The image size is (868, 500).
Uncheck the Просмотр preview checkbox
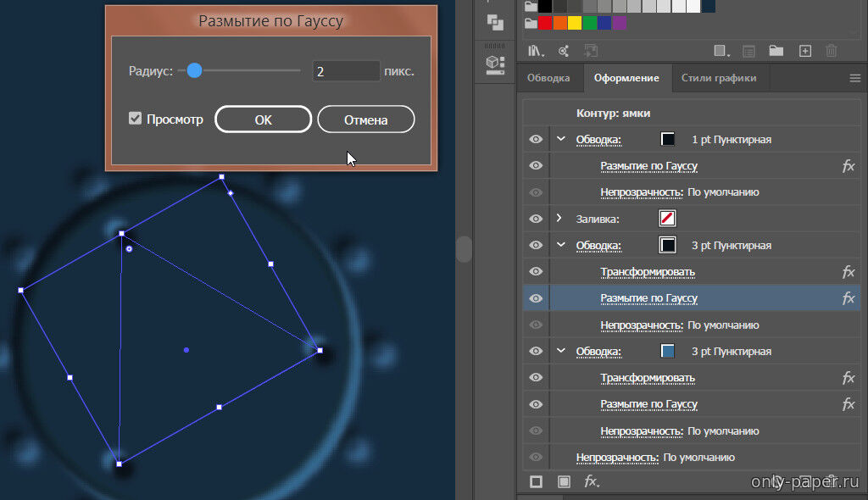pyautogui.click(x=135, y=119)
